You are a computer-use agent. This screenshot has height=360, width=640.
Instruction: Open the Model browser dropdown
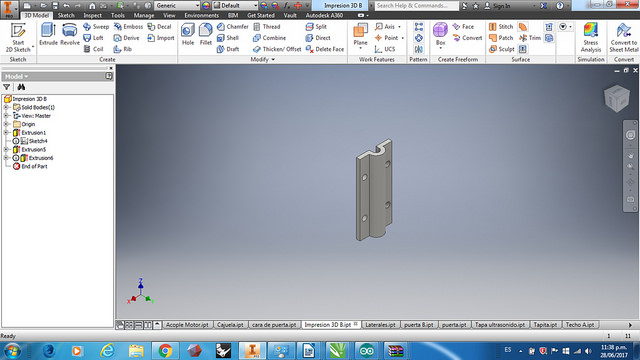pos(17,76)
